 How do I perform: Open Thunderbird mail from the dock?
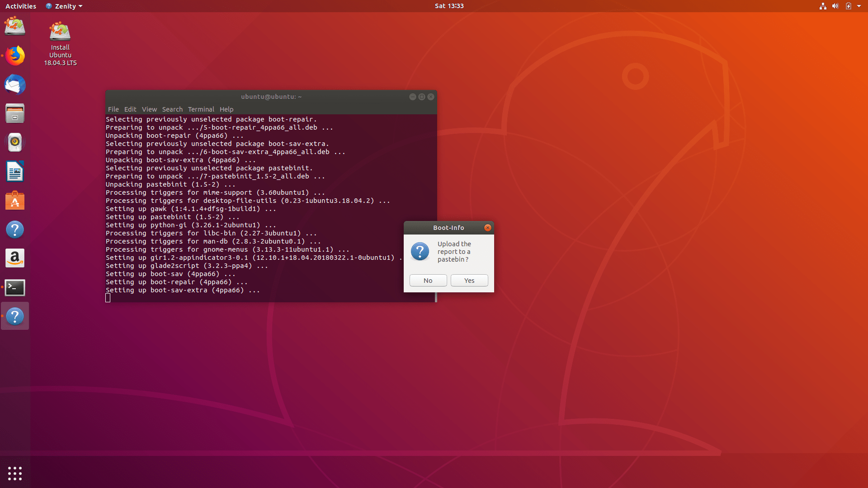(15, 84)
